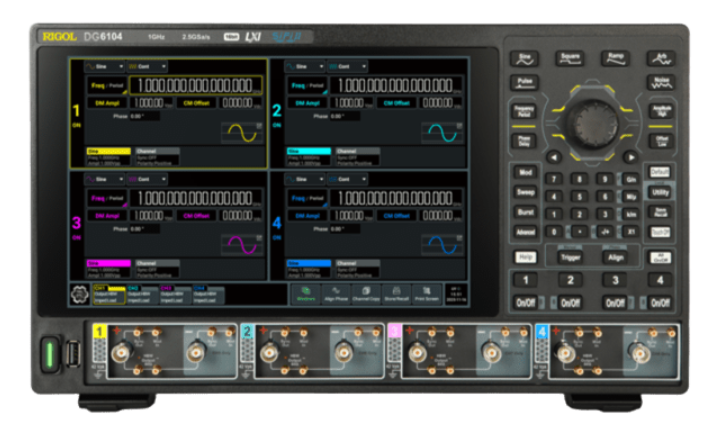Open the channel 4 Sine waveform dropdown
The height and width of the screenshot is (429, 711).
(305, 180)
